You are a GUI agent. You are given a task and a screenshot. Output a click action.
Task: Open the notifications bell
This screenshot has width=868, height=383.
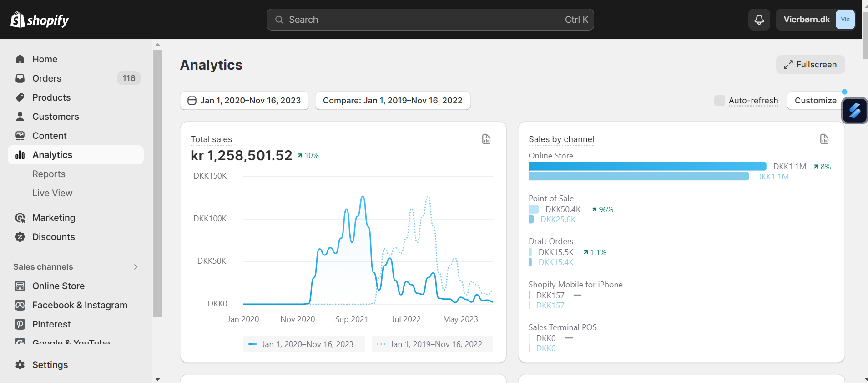(759, 20)
